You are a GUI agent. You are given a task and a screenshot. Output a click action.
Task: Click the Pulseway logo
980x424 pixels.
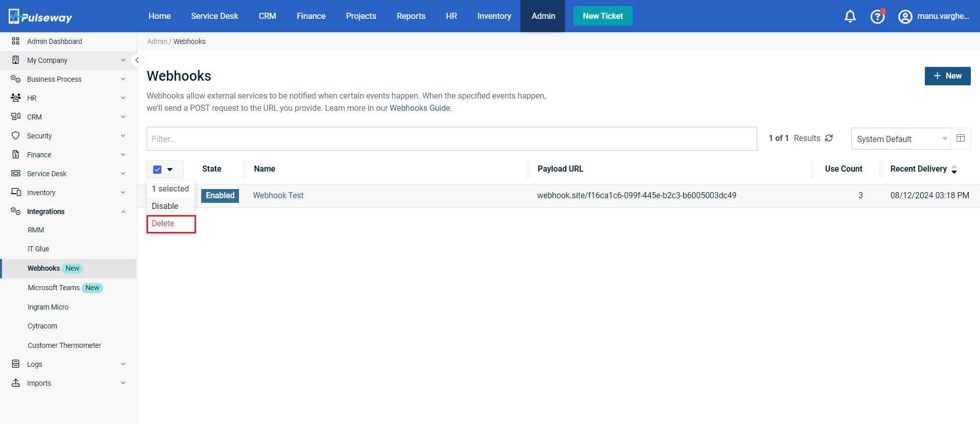40,16
